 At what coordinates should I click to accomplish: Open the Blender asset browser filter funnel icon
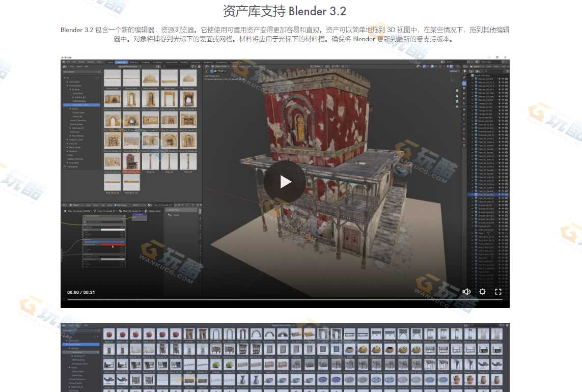tap(193, 67)
